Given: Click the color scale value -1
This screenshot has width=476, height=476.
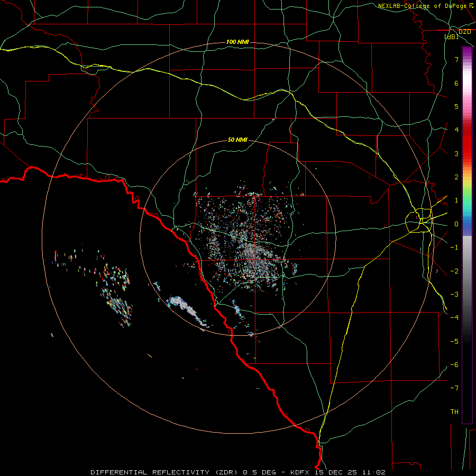Looking at the screenshot, I should point(454,248).
